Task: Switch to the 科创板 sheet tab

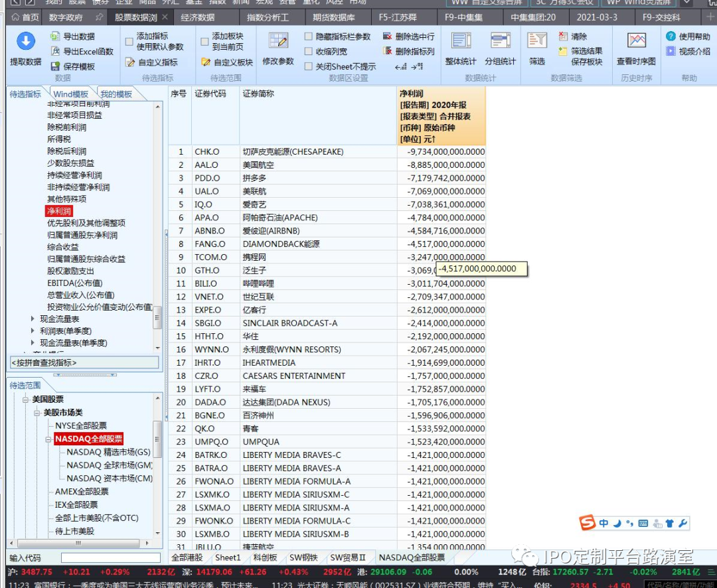Action: pos(265,557)
